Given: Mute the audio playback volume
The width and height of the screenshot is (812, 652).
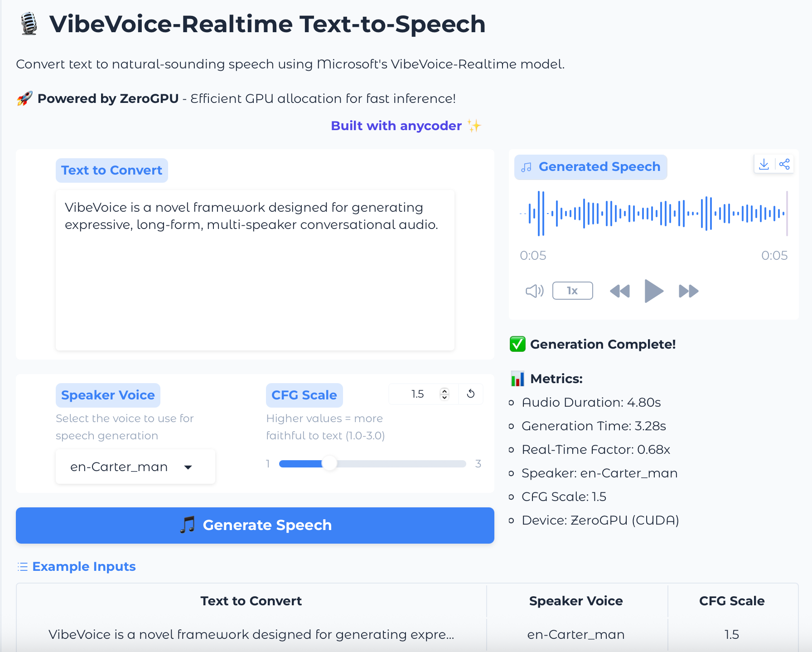Looking at the screenshot, I should [x=534, y=291].
